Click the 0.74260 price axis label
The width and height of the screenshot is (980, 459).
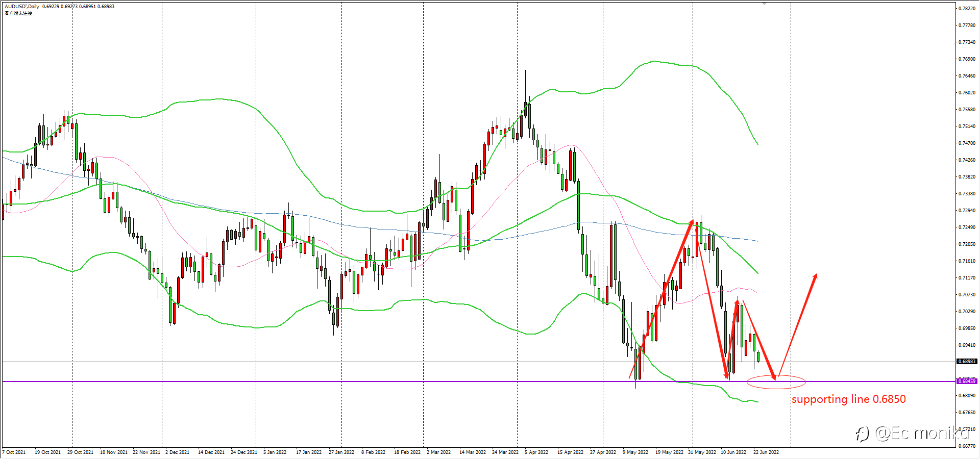point(967,160)
